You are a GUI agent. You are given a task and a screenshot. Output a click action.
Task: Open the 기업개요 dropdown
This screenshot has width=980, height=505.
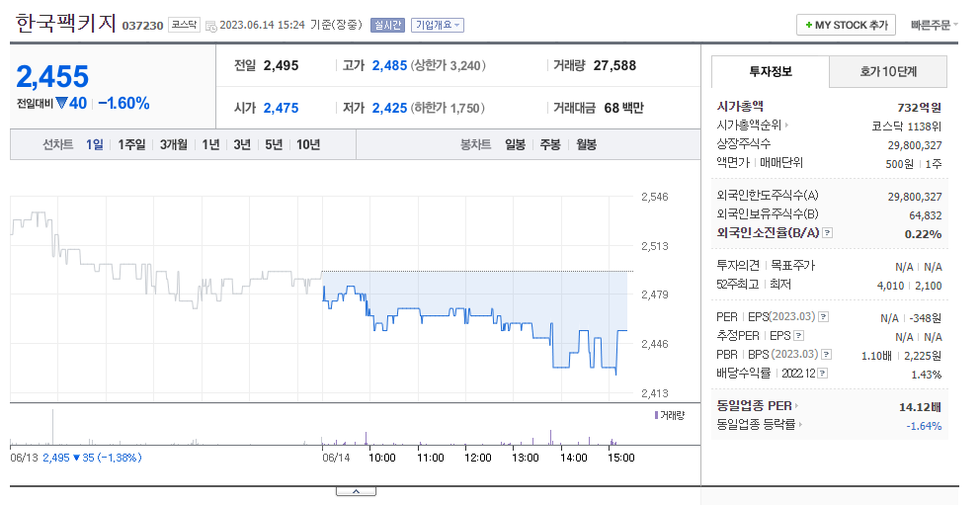(438, 25)
